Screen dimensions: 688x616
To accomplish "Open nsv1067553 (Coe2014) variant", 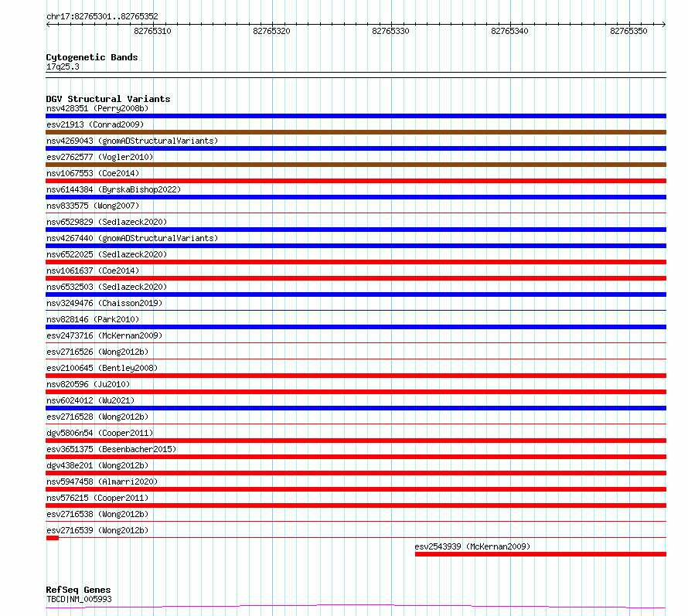I will coord(93,173).
